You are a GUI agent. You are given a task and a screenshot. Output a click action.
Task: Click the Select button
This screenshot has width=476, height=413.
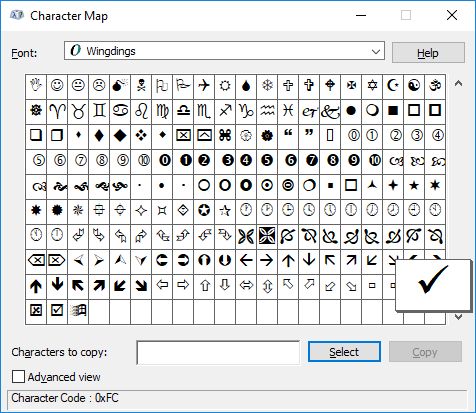pyautogui.click(x=344, y=352)
